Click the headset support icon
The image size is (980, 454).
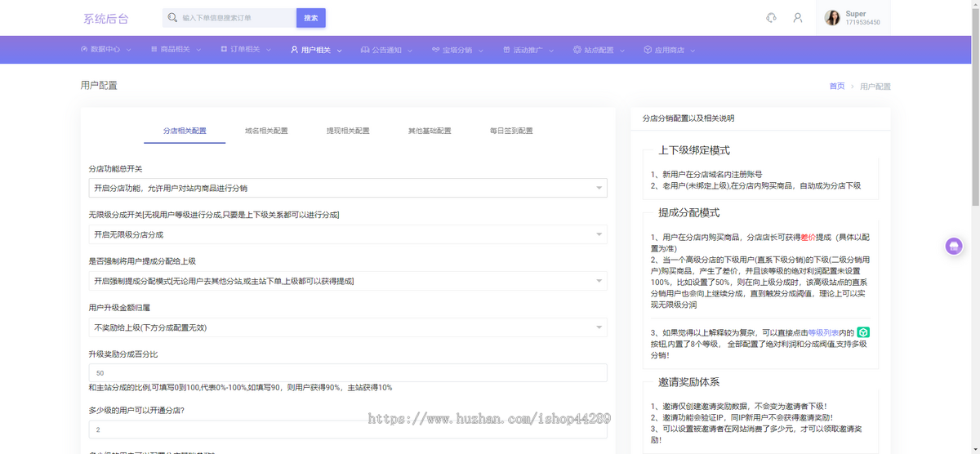771,18
